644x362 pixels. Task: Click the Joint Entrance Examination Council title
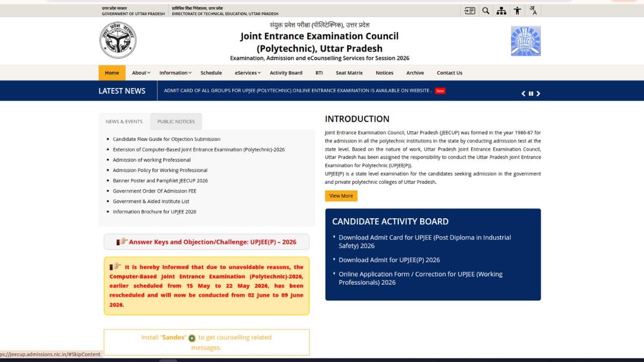tap(319, 42)
